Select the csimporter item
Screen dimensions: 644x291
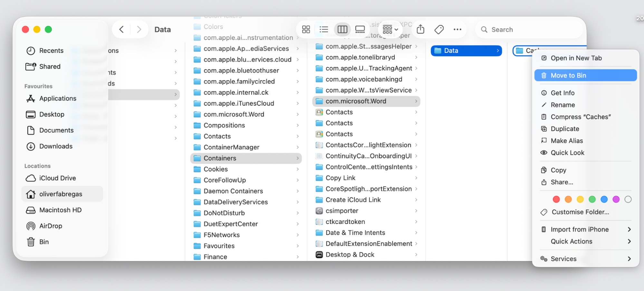point(366,211)
